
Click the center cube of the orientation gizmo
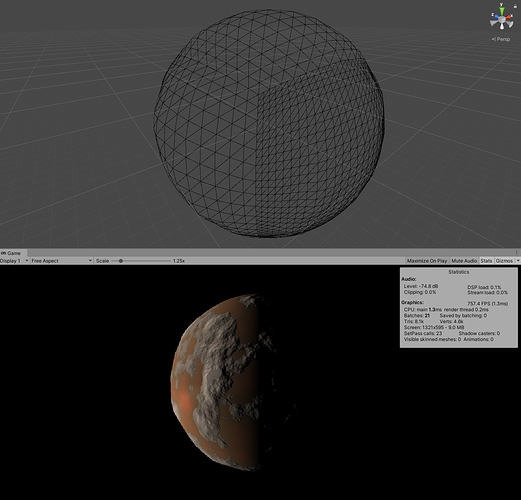(x=502, y=19)
